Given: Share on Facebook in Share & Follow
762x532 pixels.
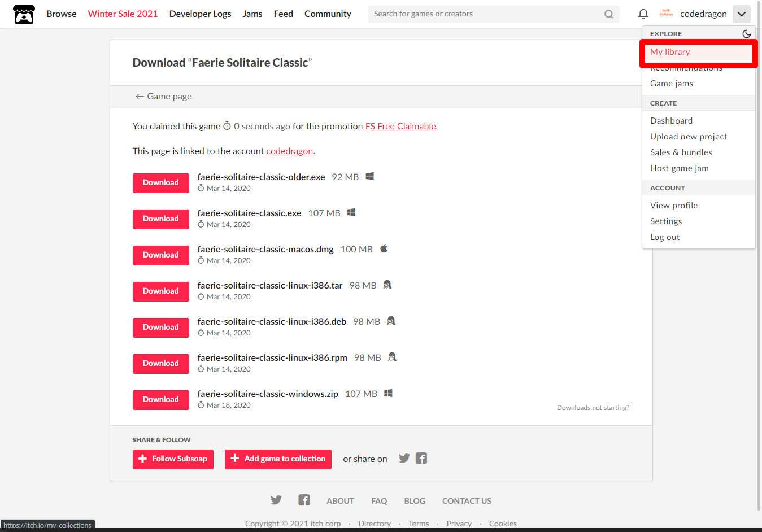Looking at the screenshot, I should (421, 458).
